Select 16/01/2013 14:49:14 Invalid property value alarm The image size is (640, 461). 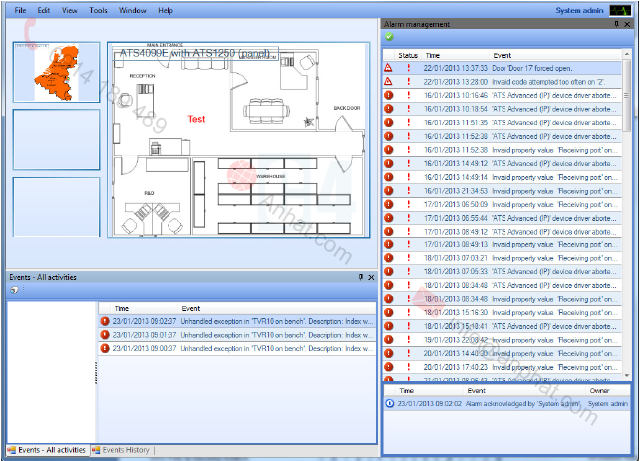(502, 177)
